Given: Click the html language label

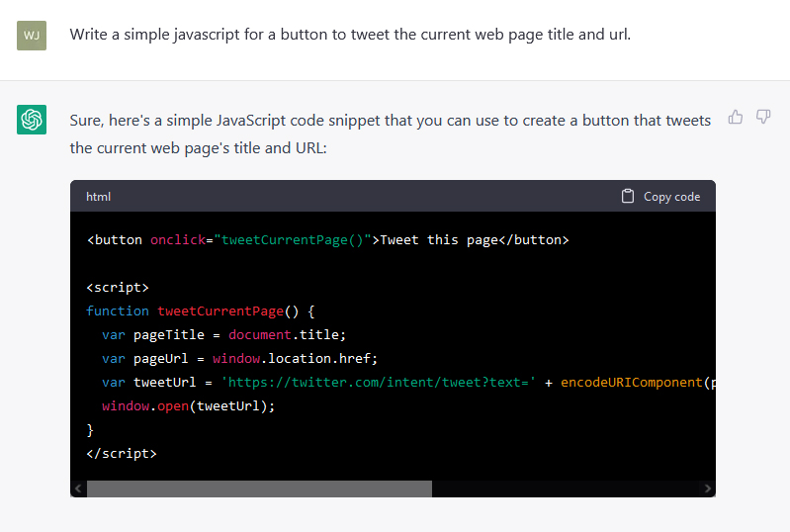Looking at the screenshot, I should tap(98, 197).
